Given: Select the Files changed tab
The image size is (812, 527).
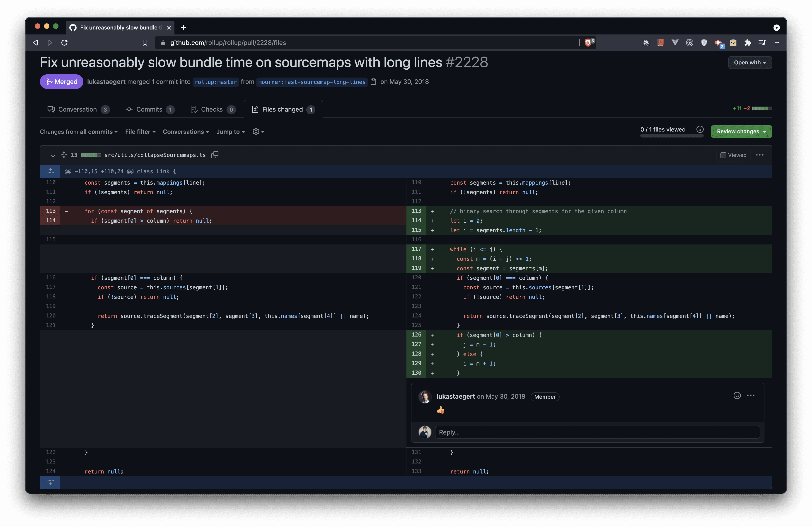Looking at the screenshot, I should 283,109.
